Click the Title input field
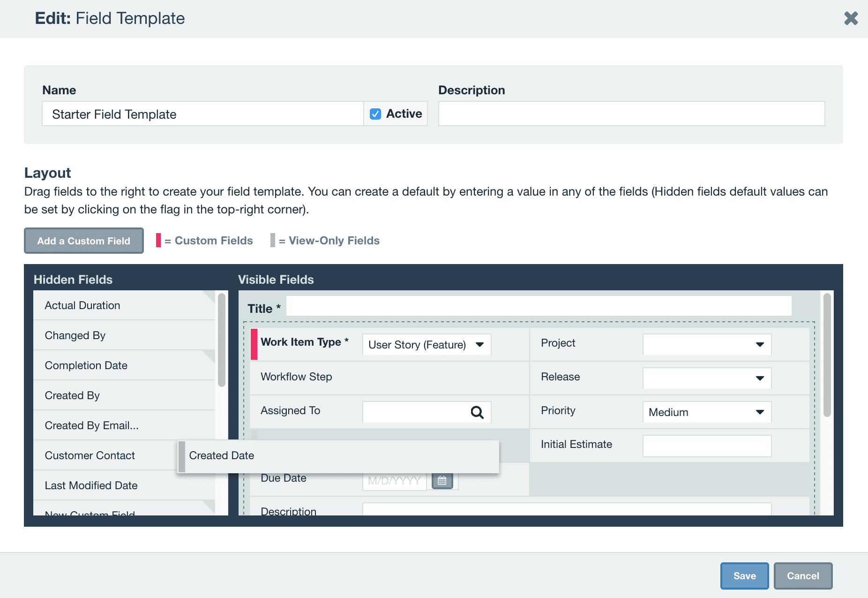Image resolution: width=868 pixels, height=598 pixels. pyautogui.click(x=538, y=305)
